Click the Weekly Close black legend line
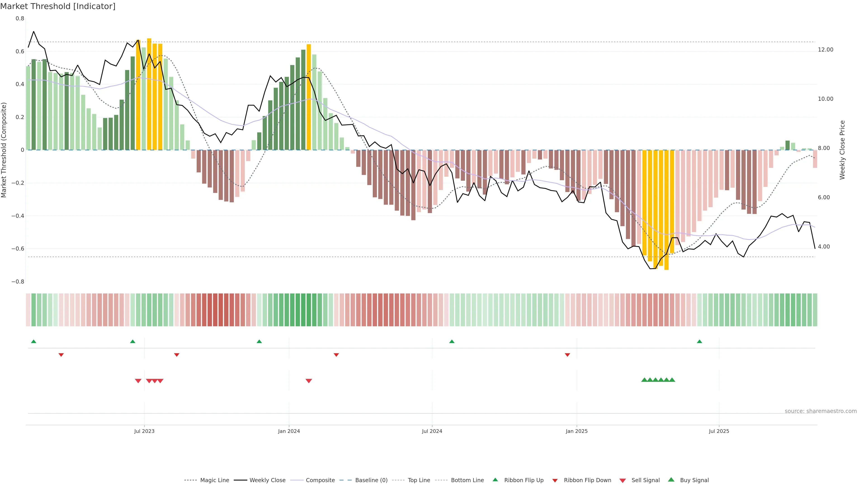 pyautogui.click(x=240, y=480)
